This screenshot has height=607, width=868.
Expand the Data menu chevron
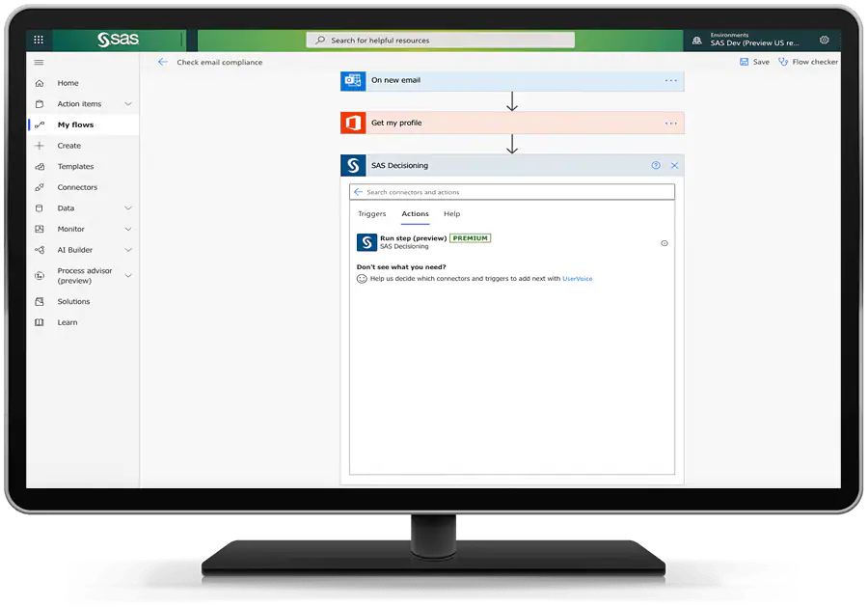pyautogui.click(x=128, y=208)
